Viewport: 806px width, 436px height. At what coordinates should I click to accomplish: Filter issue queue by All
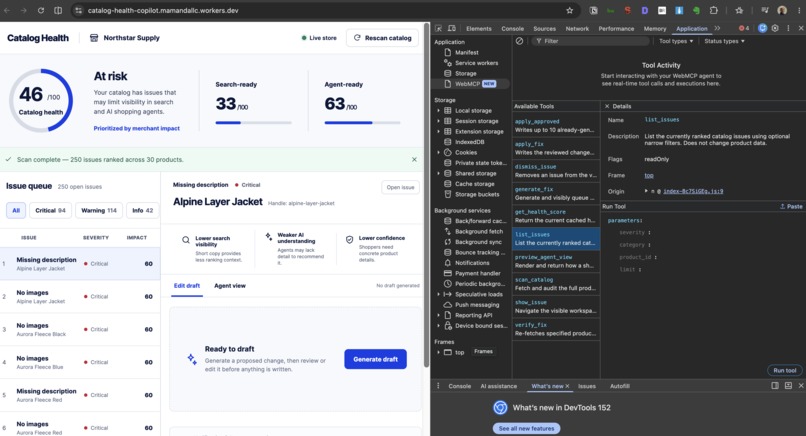tap(16, 210)
